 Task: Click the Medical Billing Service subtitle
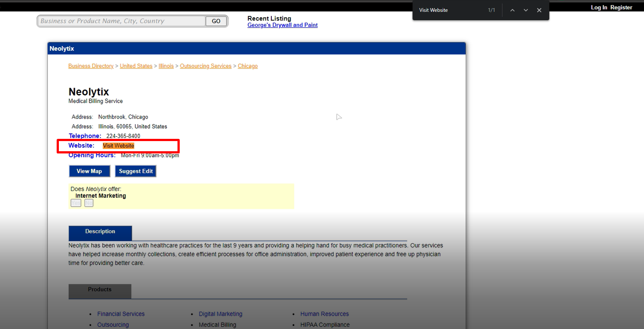96,101
